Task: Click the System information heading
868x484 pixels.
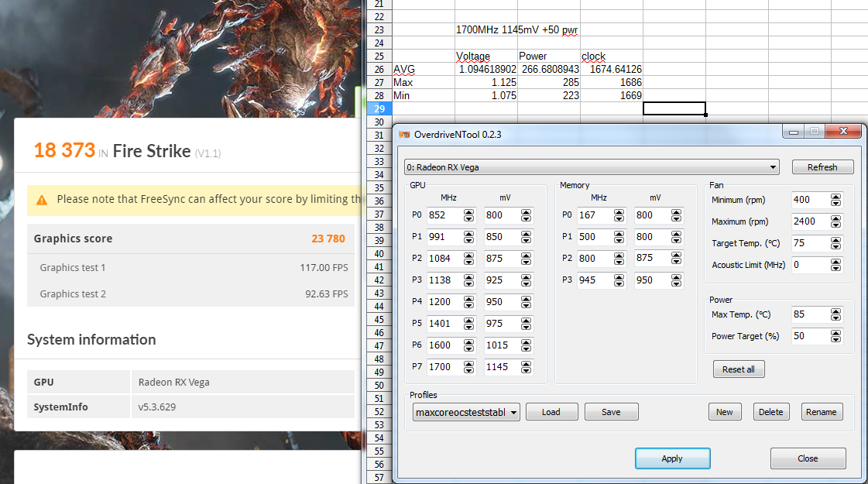Action: pyautogui.click(x=92, y=339)
